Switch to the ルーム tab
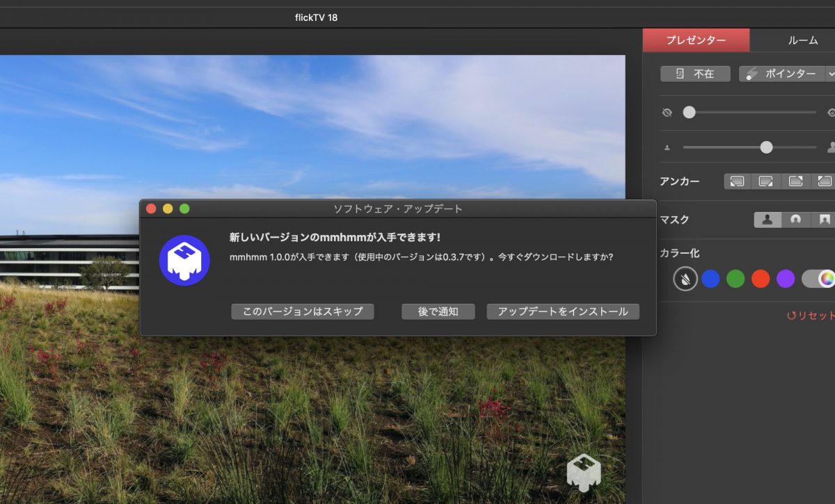 point(802,40)
